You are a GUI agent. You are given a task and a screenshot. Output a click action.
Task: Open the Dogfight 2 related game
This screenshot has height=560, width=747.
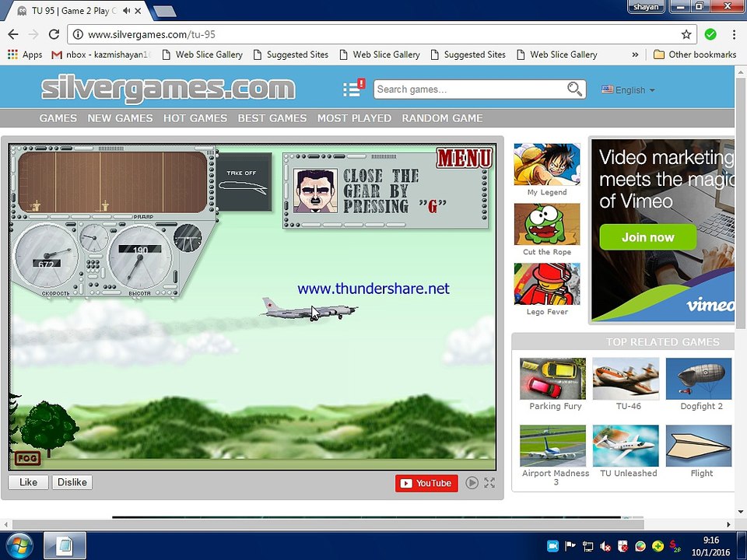coord(699,379)
